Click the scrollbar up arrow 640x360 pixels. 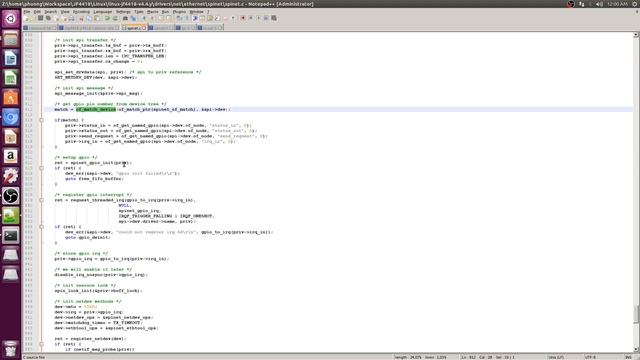[x=636, y=35]
